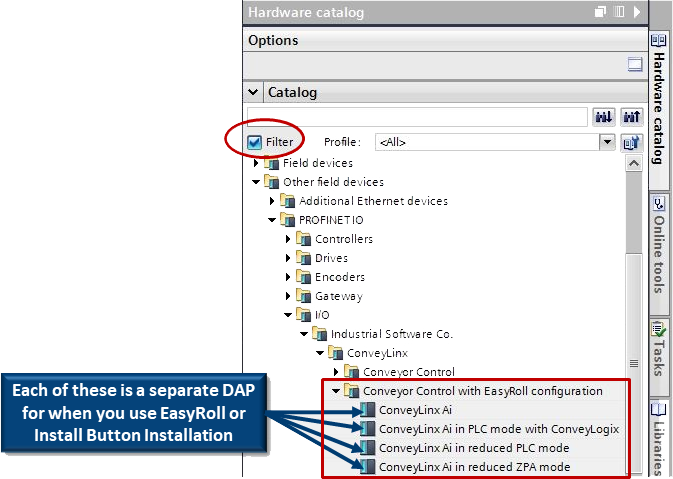Click the Additional Ethernet devices folder icon
The image size is (673, 479).
[x=287, y=201]
